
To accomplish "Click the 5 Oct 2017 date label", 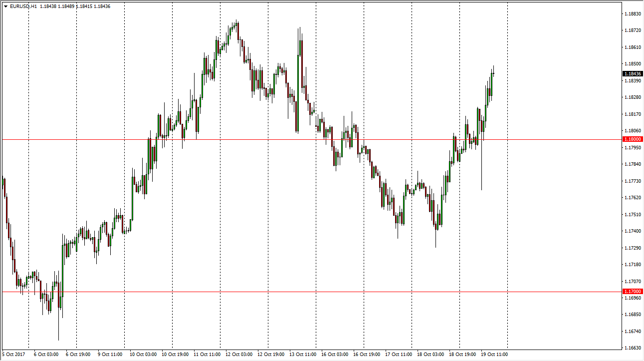I will (13, 354).
